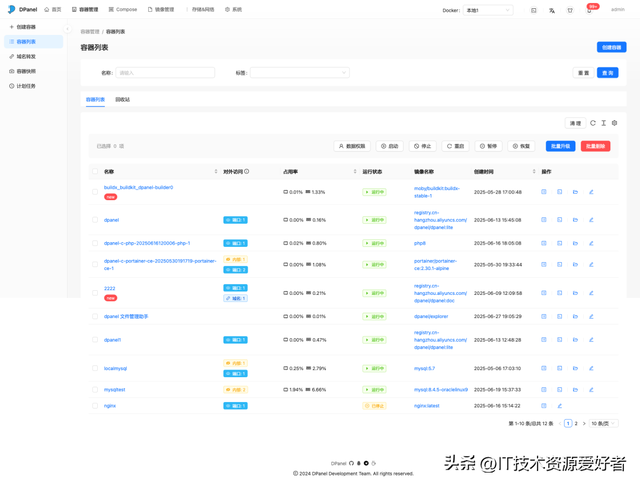Image resolution: width=640 pixels, height=485 pixels.
Task: Click the refresh icon above the table
Action: tap(593, 123)
